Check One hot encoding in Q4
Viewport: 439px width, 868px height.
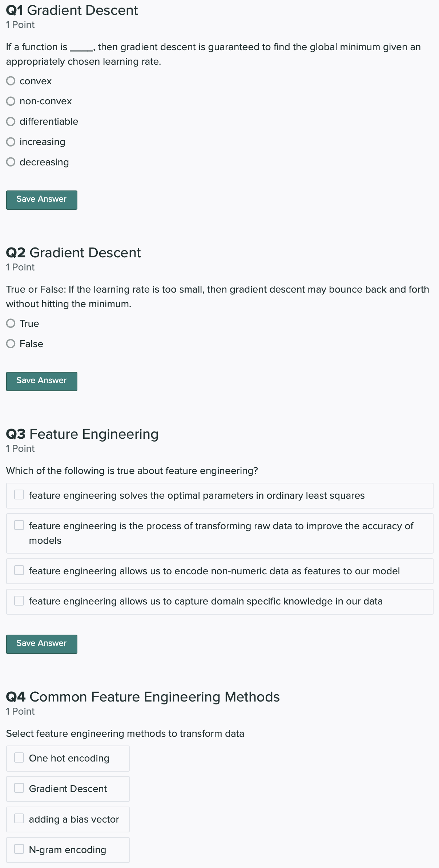(19, 758)
